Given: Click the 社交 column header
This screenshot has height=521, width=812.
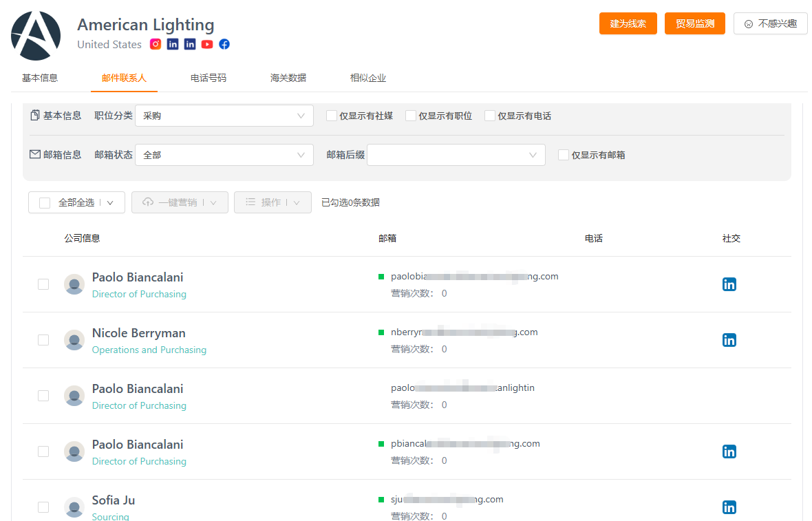Looking at the screenshot, I should pos(731,238).
